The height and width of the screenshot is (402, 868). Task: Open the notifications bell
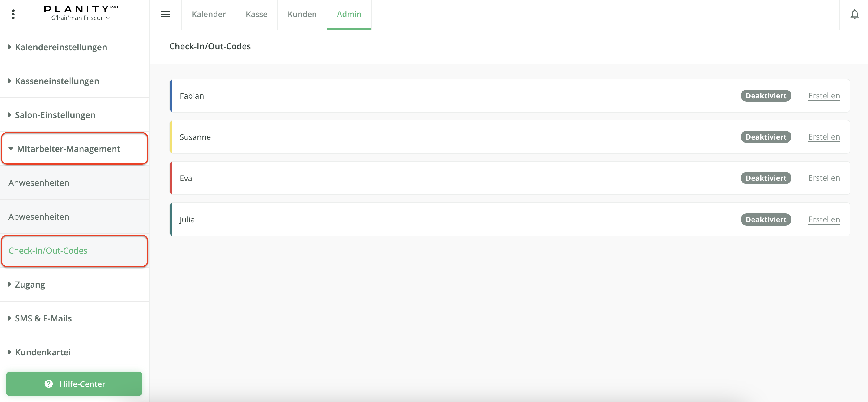coord(854,14)
